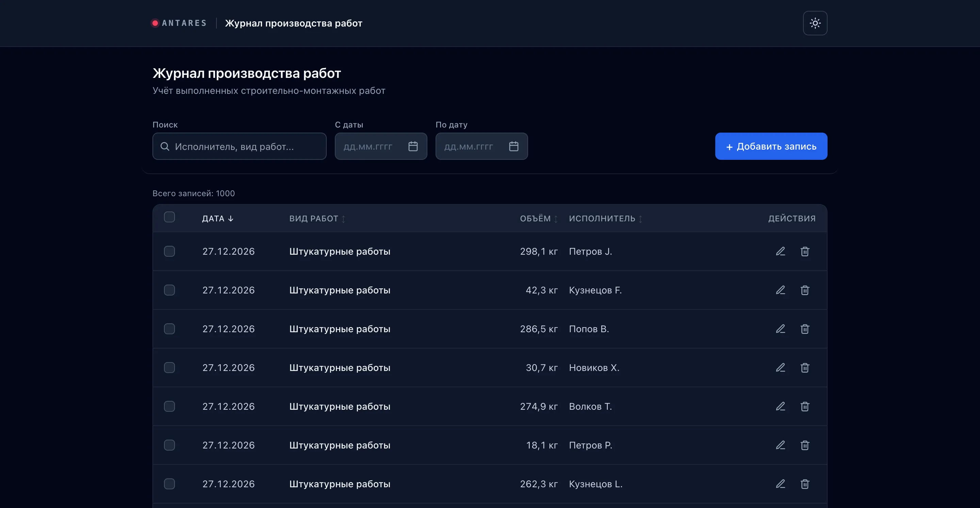Image resolution: width=980 pixels, height=508 pixels.
Task: Click subtitle 'Учёт выполненных строительно-монтажных работ'
Action: [x=269, y=91]
